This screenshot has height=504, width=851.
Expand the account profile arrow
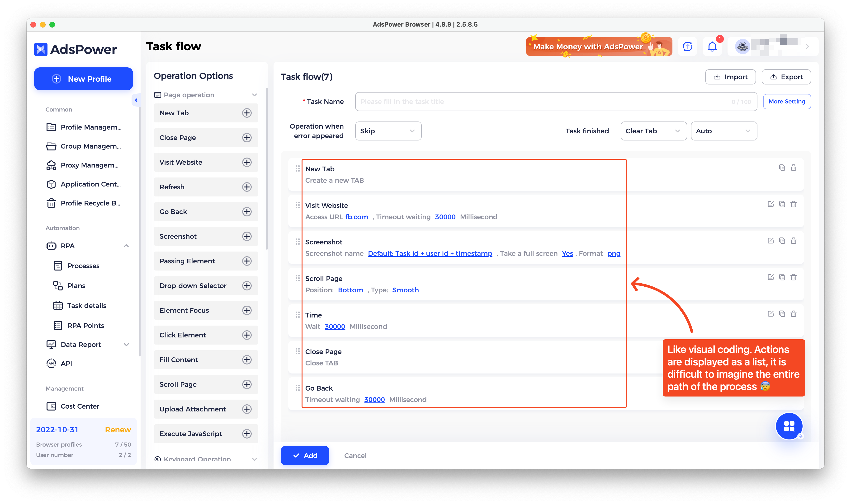[x=807, y=47]
